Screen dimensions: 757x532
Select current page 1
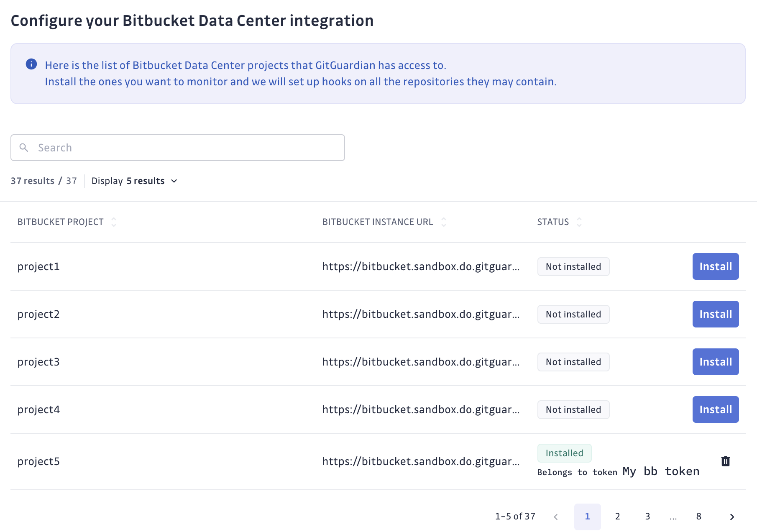tap(588, 517)
